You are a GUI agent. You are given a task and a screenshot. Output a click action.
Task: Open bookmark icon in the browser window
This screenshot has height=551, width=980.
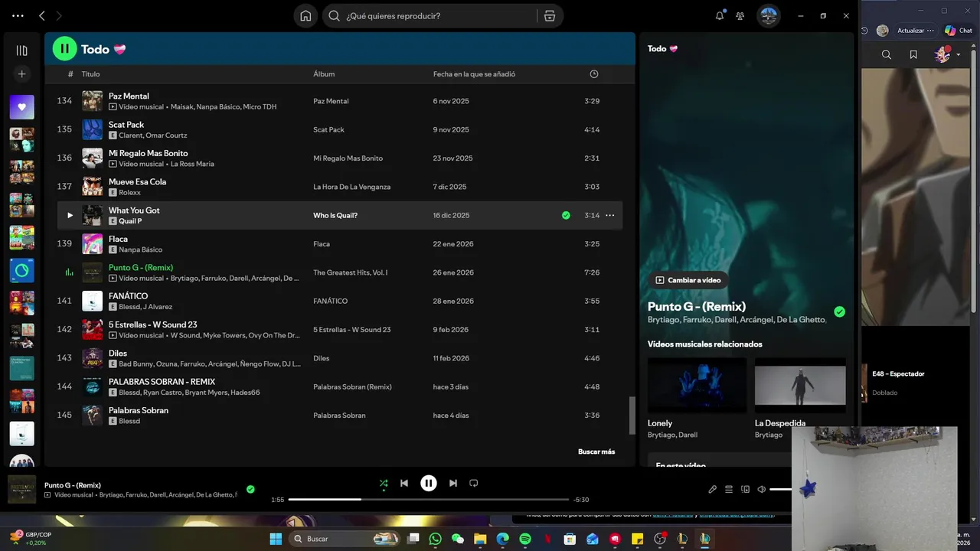point(913,54)
